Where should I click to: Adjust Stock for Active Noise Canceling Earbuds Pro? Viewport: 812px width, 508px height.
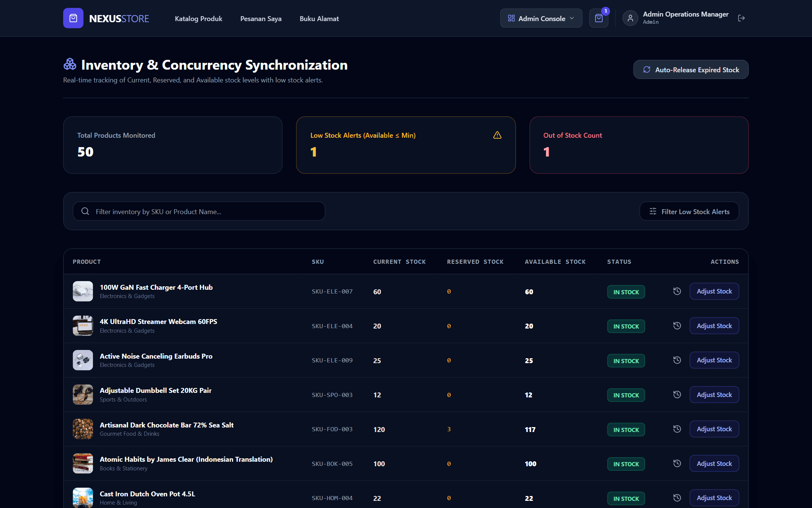(x=714, y=360)
